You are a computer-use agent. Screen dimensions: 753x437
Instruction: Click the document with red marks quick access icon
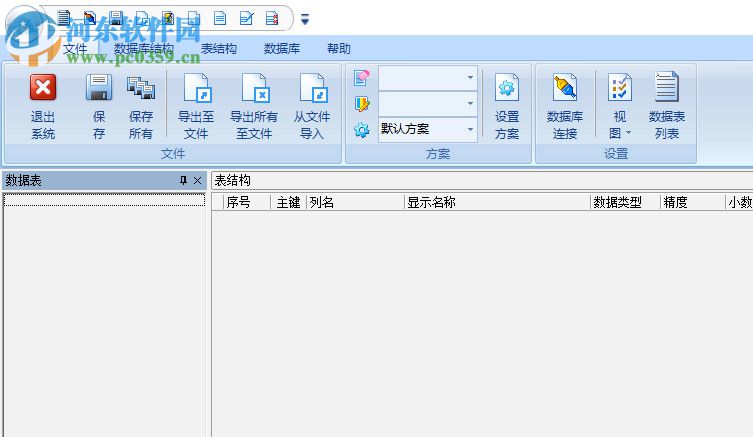(272, 18)
